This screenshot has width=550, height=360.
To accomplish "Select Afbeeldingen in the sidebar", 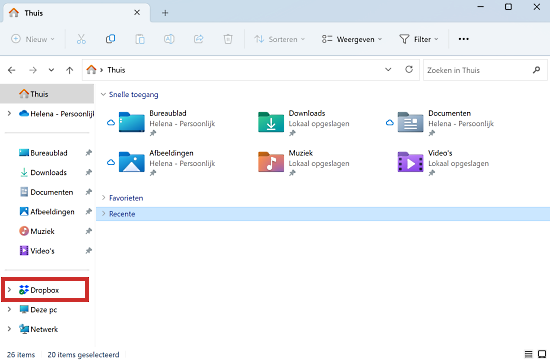I will [47, 212].
